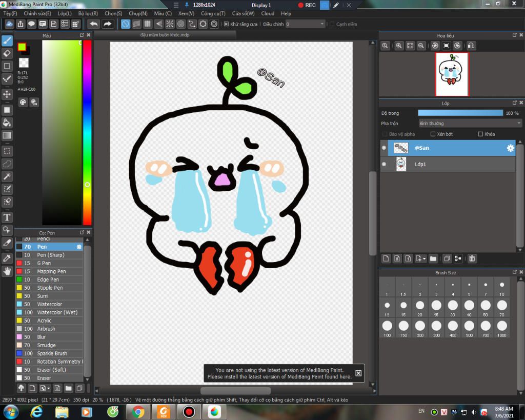Select the Text tool

pos(7,217)
